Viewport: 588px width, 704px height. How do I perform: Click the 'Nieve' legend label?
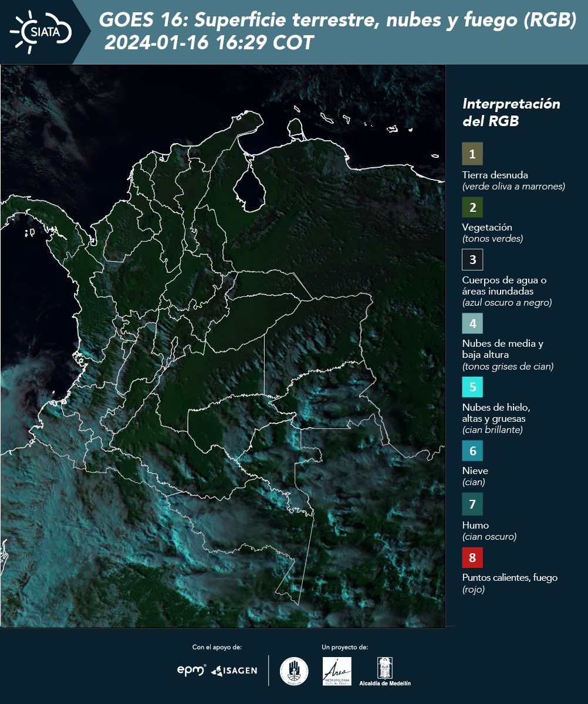click(475, 471)
